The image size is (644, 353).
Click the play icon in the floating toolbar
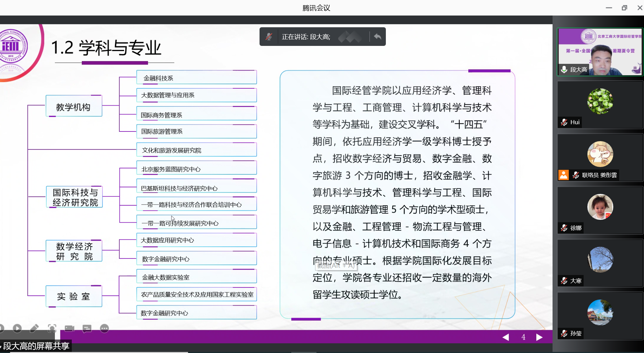[17, 328]
